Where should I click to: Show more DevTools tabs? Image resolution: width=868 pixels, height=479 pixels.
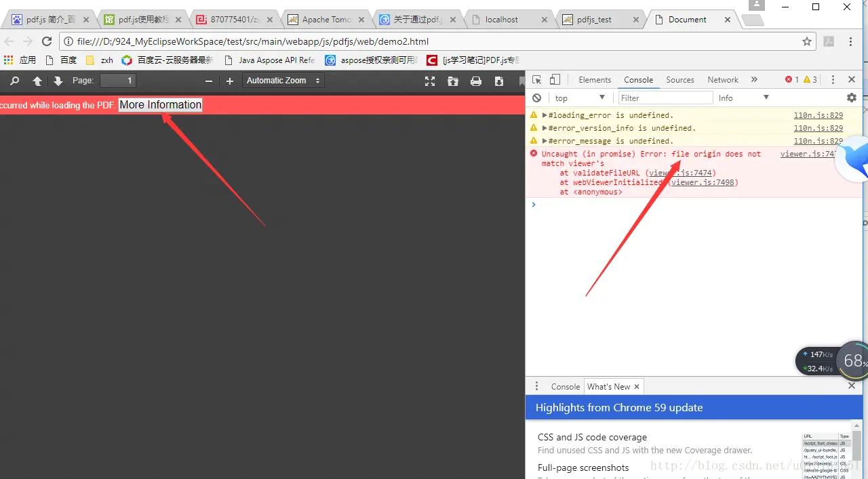[754, 79]
